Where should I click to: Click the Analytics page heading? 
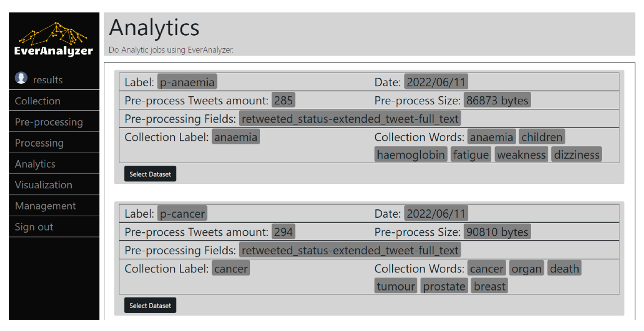pyautogui.click(x=154, y=28)
